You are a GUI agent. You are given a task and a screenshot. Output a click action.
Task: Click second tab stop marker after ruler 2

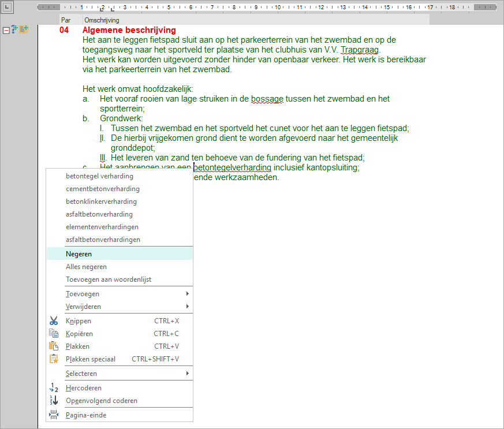click(112, 9)
